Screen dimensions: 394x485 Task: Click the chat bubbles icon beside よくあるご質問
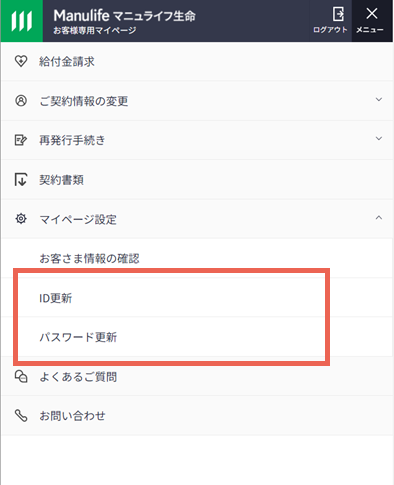pyautogui.click(x=21, y=376)
